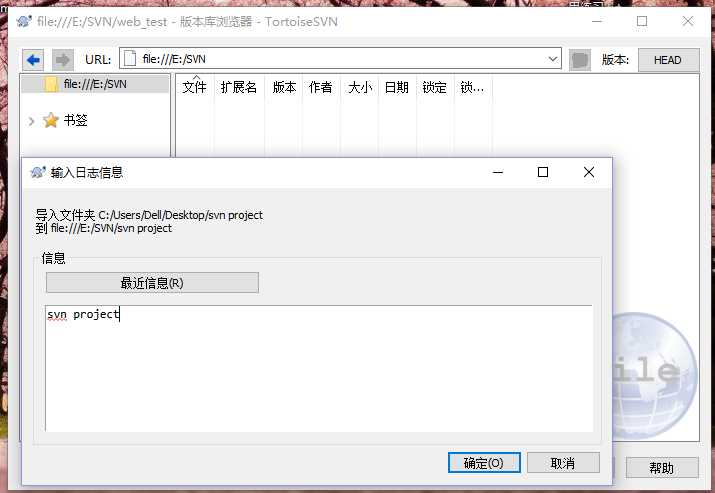Screen dimensions: 715x493
Task: Click the 最近信息(R) recent messages button
Action: click(x=152, y=283)
